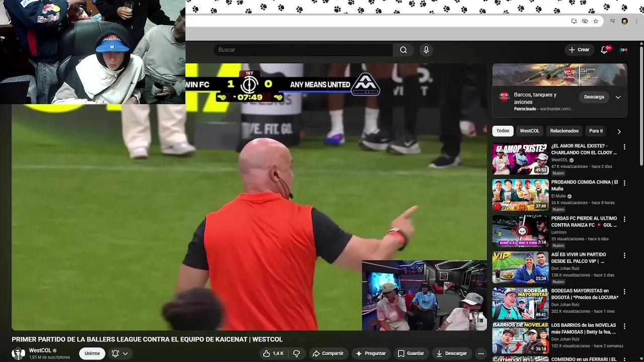This screenshot has height=362, width=644.
Task: Click 'Barcos, tanques y aviones' ad title
Action: pyautogui.click(x=535, y=98)
